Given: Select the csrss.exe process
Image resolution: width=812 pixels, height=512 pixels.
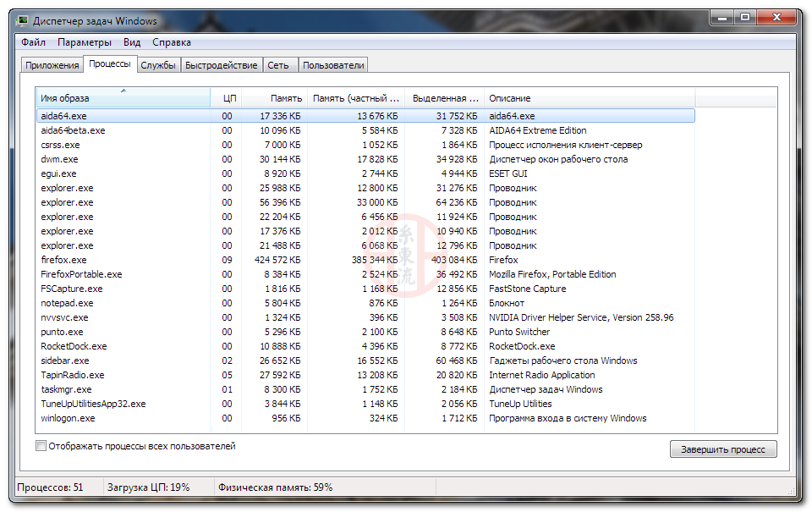Looking at the screenshot, I should 365,145.
